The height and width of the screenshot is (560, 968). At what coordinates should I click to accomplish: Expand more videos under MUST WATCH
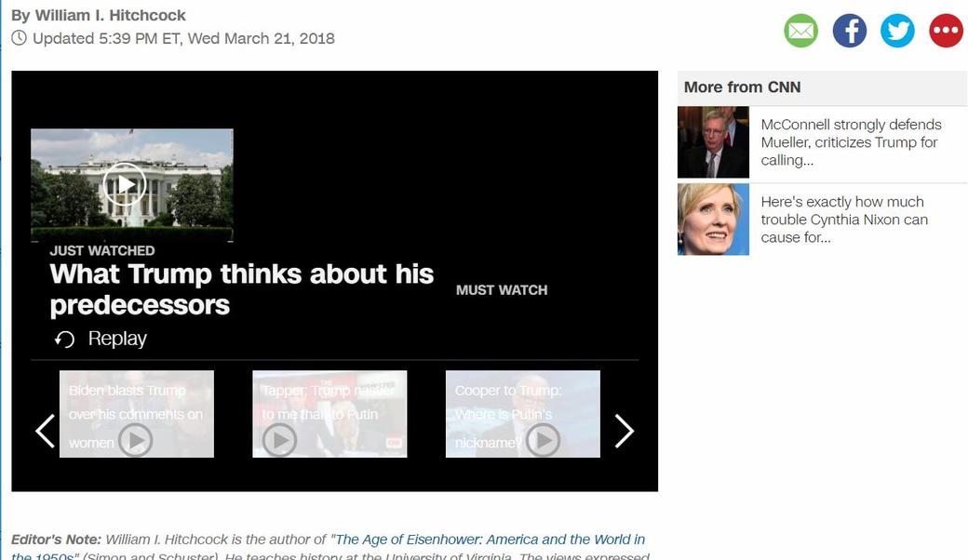pos(501,289)
